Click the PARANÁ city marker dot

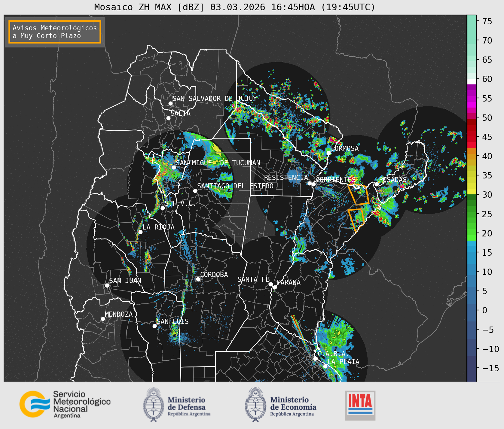pyautogui.click(x=275, y=287)
